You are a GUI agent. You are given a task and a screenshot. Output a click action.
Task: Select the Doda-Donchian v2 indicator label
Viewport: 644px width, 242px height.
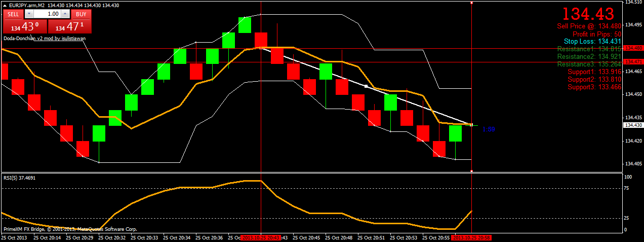(45, 38)
